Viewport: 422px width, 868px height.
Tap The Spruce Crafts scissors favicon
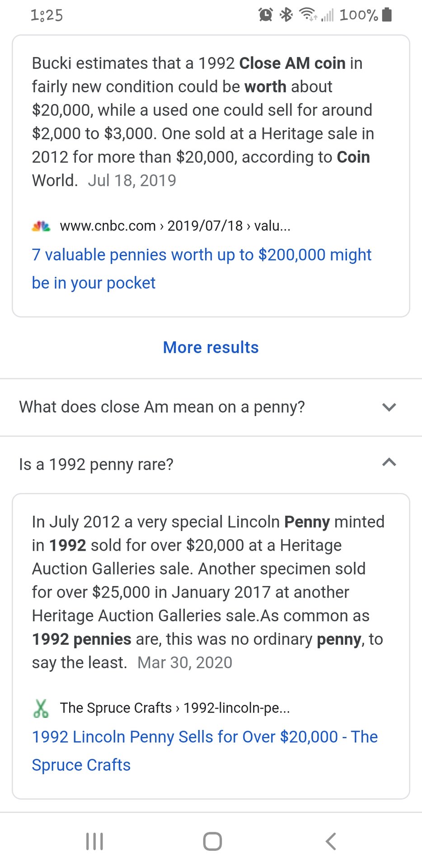[41, 708]
